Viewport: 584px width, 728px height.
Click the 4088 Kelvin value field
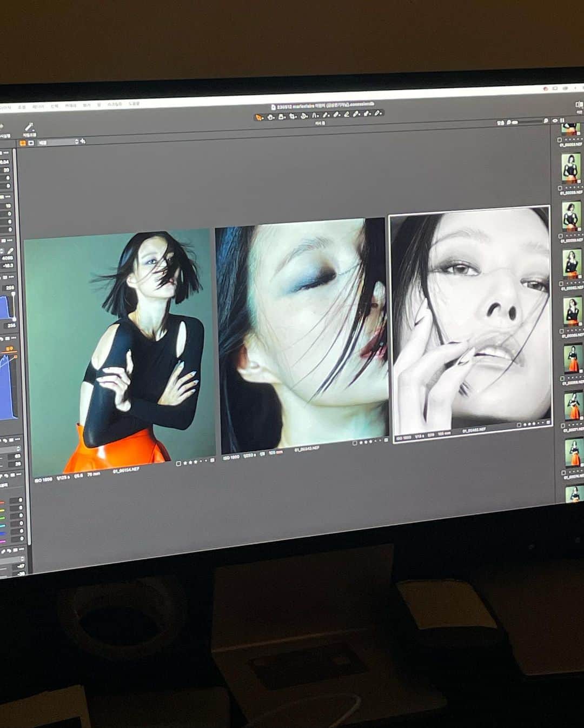(x=8, y=258)
